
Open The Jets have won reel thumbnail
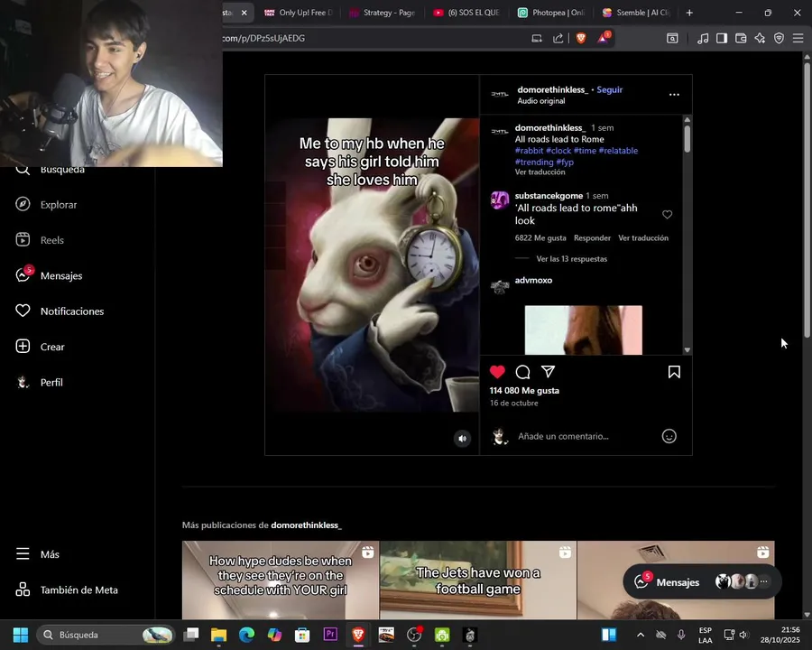[478, 580]
